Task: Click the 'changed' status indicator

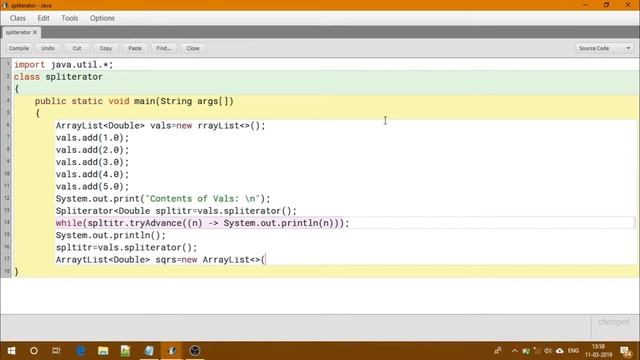Action: click(x=613, y=322)
